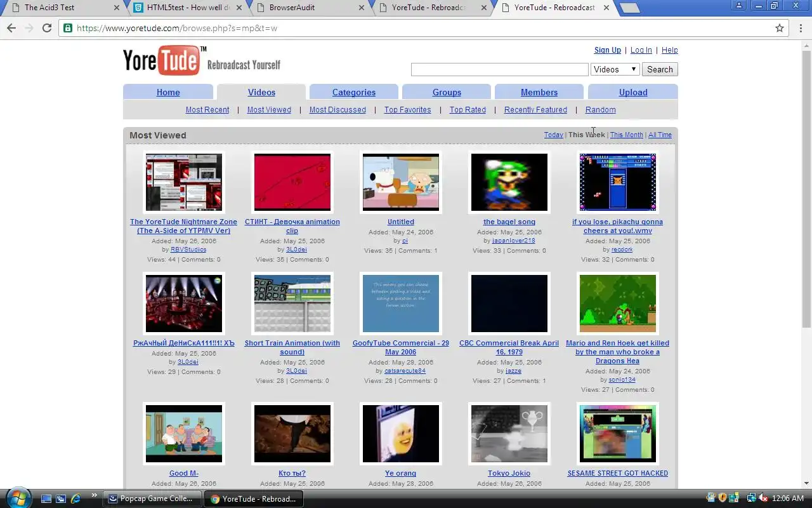Open Good M- video title link

coord(184,473)
